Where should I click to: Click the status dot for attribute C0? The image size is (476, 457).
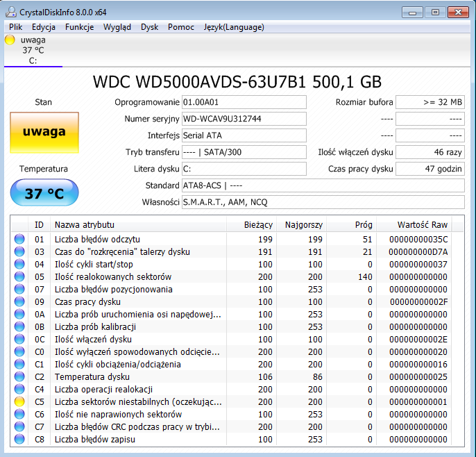(19, 351)
